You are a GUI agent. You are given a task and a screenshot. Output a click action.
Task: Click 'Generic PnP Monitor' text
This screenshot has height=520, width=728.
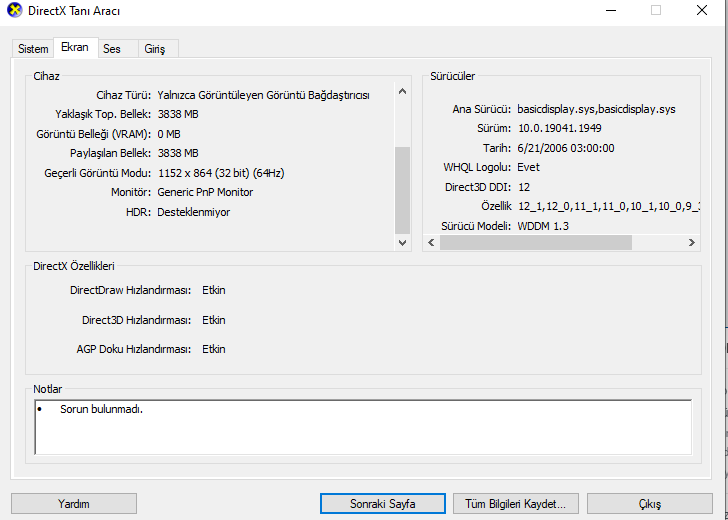[205, 192]
